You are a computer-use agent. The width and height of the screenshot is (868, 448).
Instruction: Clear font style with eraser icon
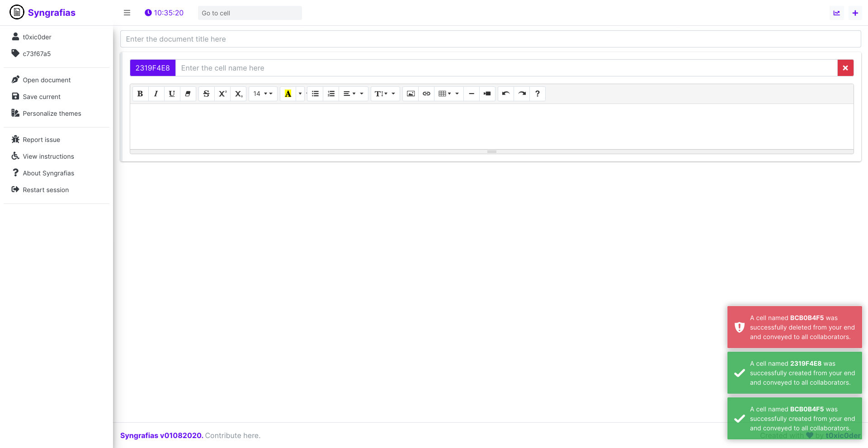(x=188, y=94)
